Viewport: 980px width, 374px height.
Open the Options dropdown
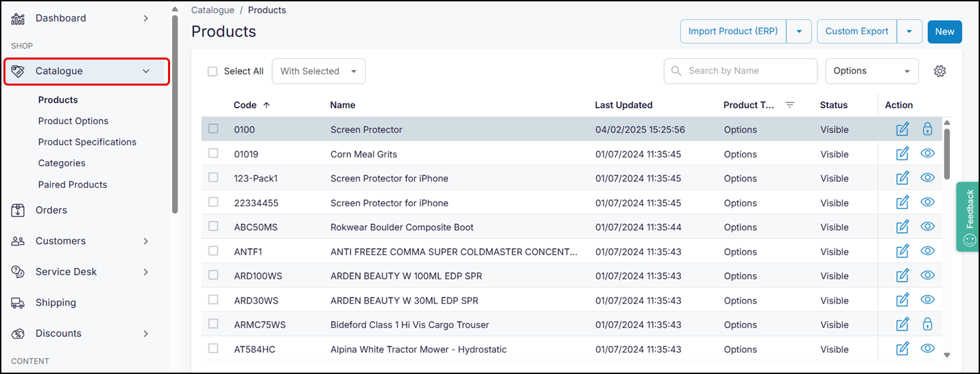click(871, 71)
